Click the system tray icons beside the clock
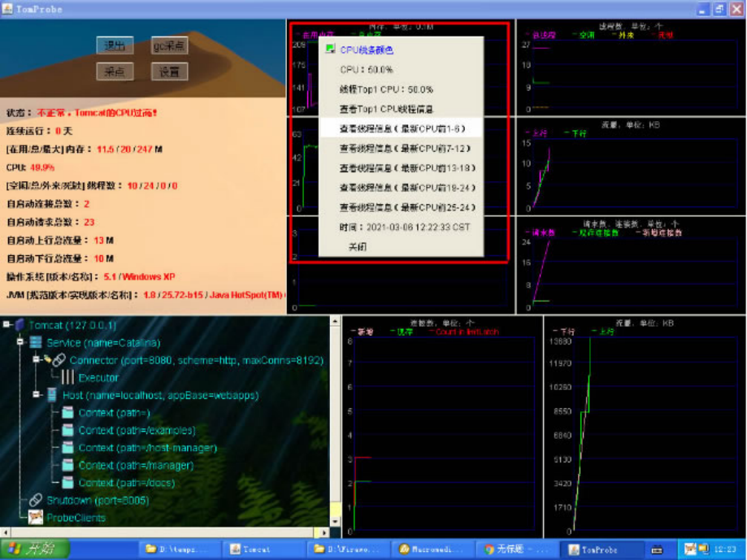The width and height of the screenshot is (747, 560). click(697, 549)
